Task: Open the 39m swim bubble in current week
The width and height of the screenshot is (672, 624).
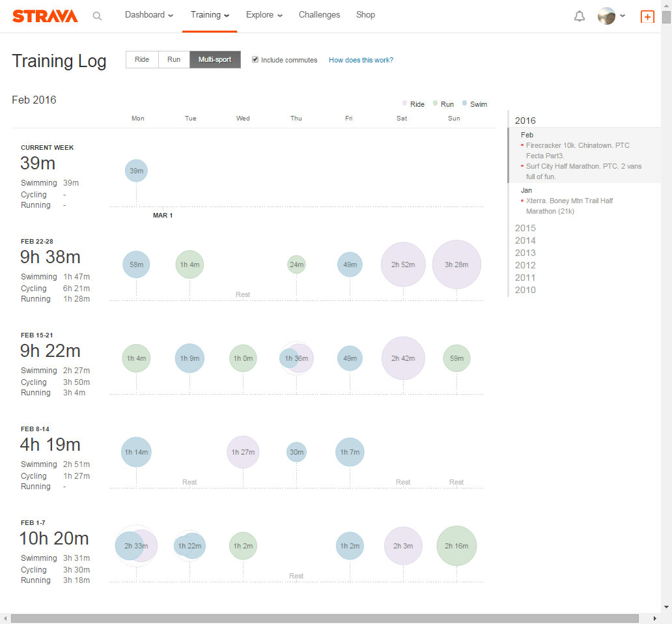Action: 136,171
